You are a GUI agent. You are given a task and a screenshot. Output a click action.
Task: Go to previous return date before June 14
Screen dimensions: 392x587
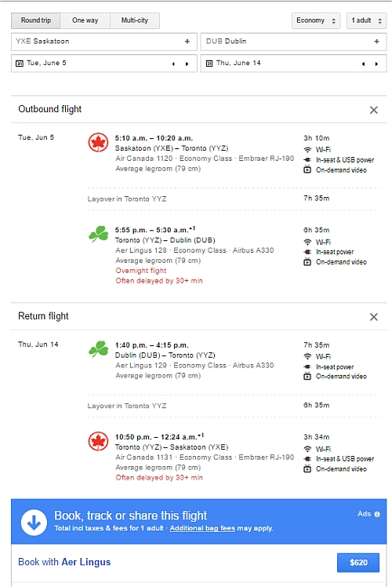[363, 64]
